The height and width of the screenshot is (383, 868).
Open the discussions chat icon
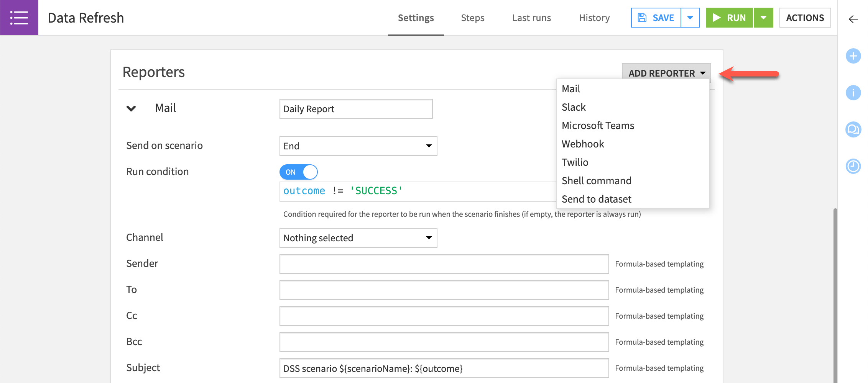(x=853, y=129)
